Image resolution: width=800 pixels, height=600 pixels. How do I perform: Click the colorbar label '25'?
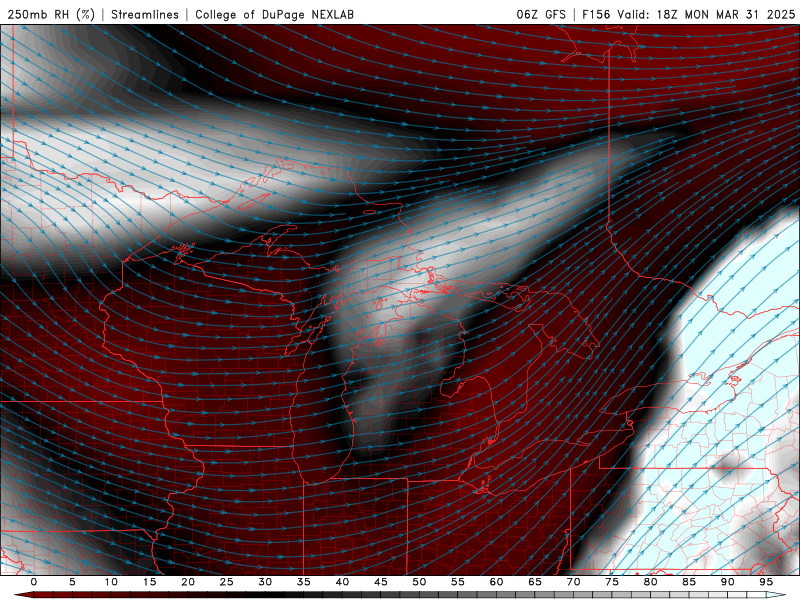[x=227, y=582]
